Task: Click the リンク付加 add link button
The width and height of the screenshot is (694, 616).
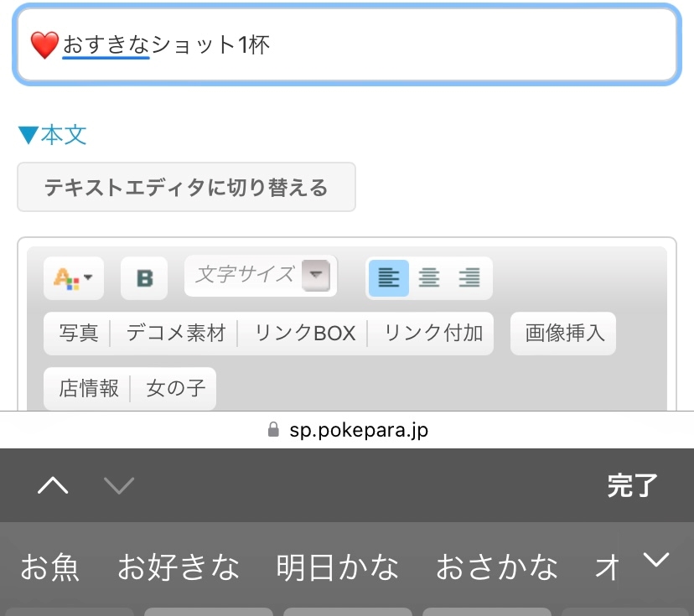Action: point(433,334)
